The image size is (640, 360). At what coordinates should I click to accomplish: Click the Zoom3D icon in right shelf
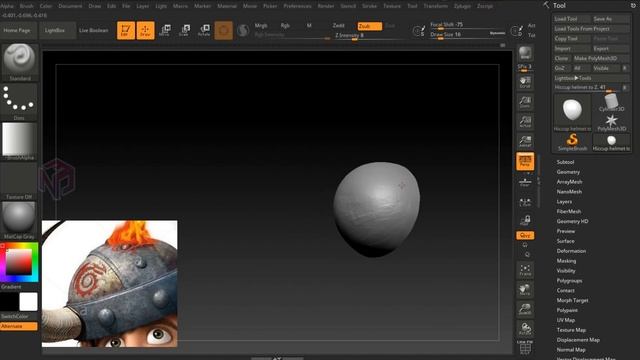[525, 309]
